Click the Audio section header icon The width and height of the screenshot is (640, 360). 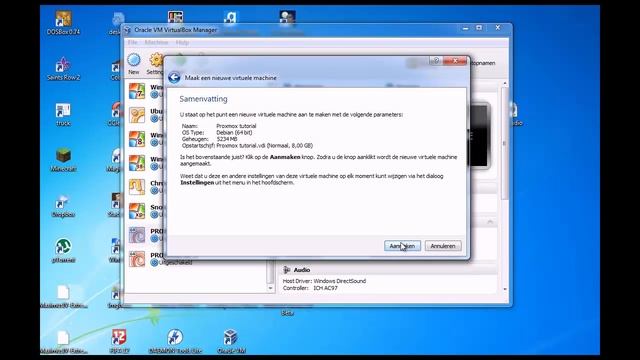[287, 270]
